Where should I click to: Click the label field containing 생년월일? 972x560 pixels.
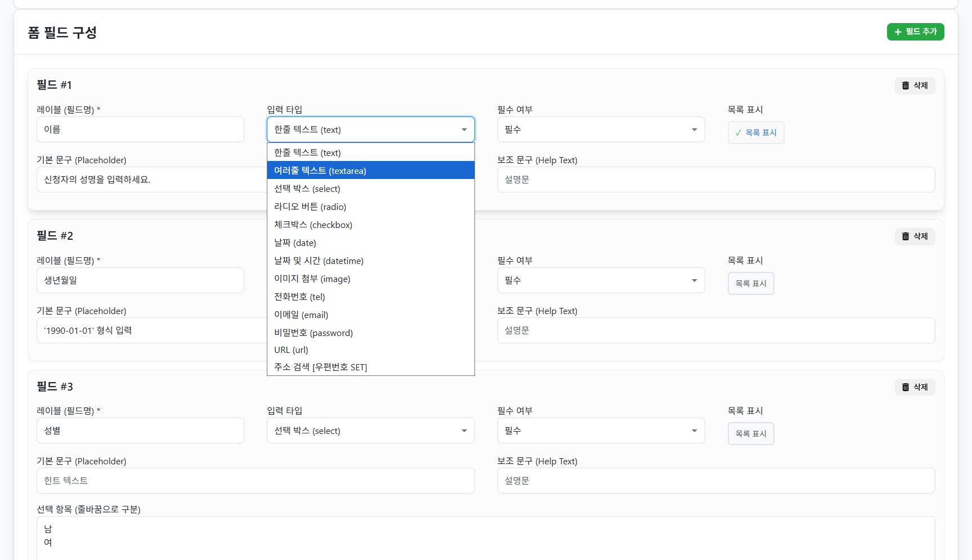(x=140, y=280)
